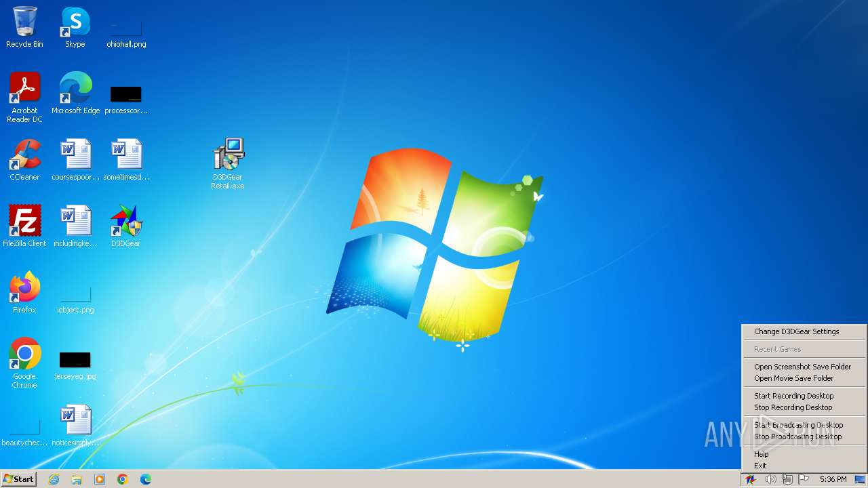
Task: Open the volume speaker tray icon
Action: [770, 479]
